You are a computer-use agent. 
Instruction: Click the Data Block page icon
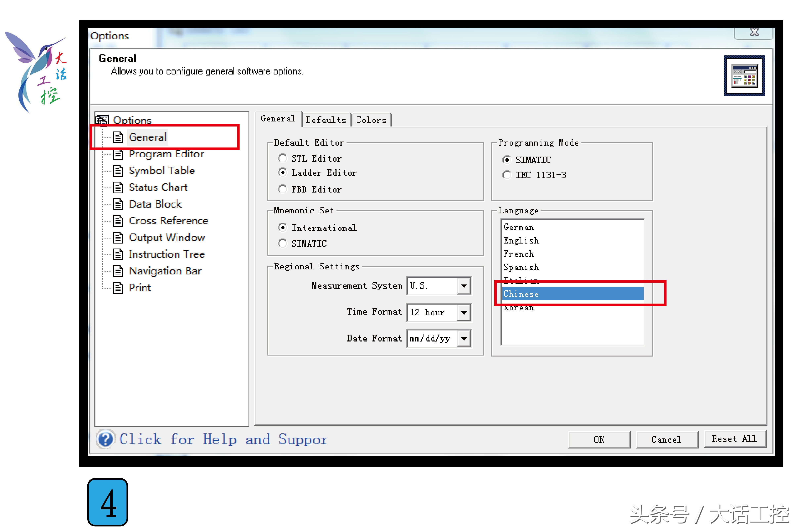coord(118,204)
